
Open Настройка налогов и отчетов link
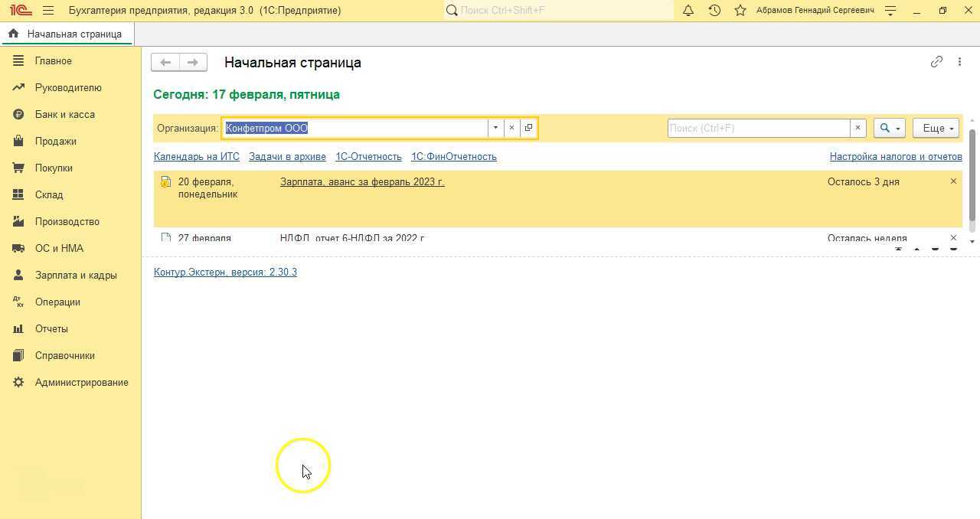(x=895, y=156)
